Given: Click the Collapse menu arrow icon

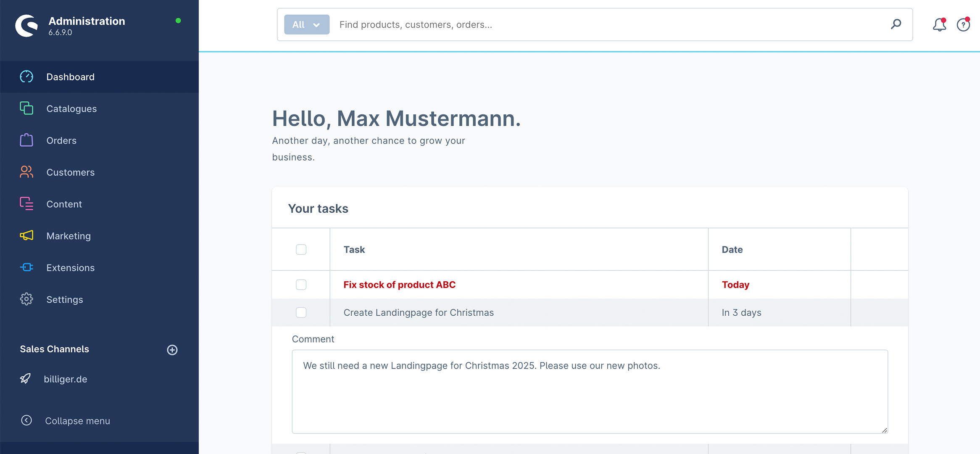Looking at the screenshot, I should click(26, 420).
